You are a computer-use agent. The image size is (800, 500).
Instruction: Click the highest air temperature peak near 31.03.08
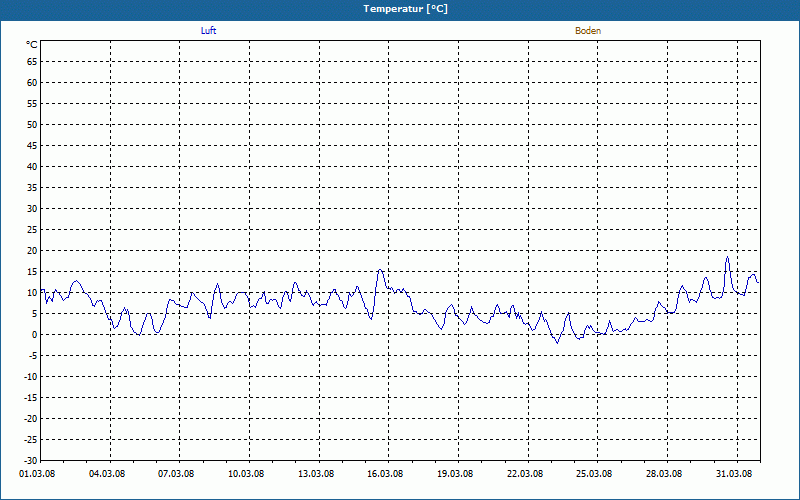tap(728, 257)
